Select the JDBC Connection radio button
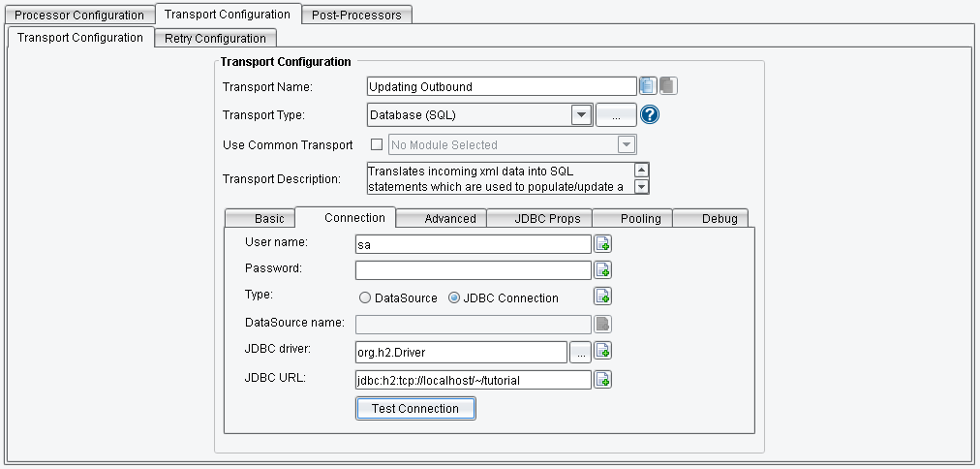 point(454,297)
